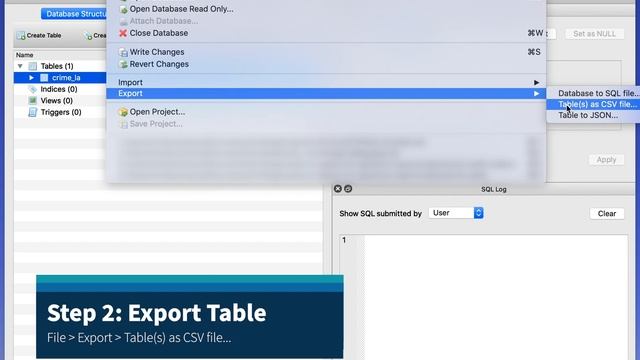The height and width of the screenshot is (360, 640).
Task: Click the Open Project icon
Action: click(x=123, y=112)
